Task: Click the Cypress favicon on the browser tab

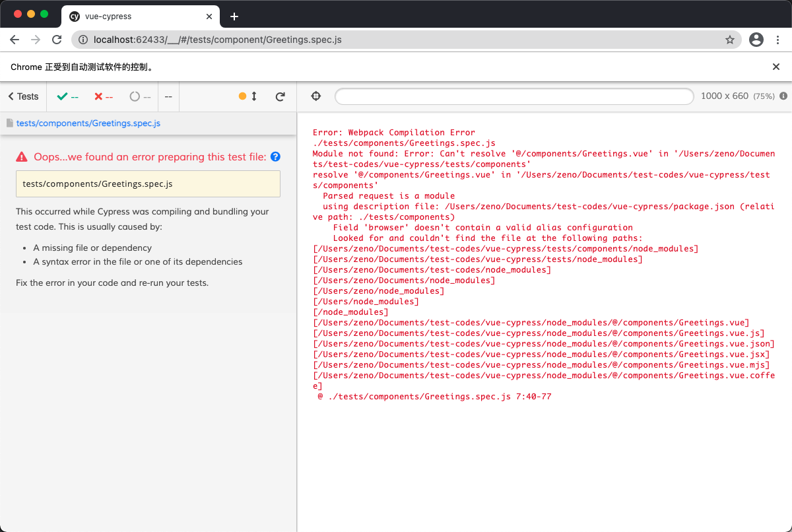Action: pos(73,17)
